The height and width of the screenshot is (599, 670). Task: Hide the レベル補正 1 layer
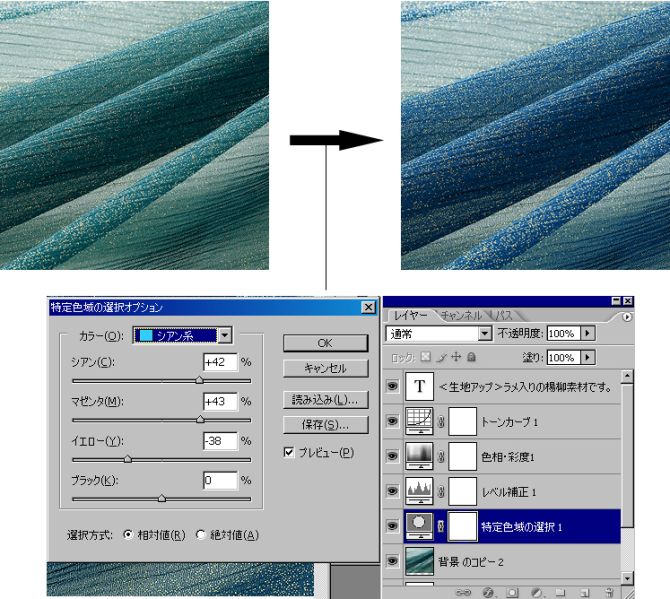click(392, 491)
